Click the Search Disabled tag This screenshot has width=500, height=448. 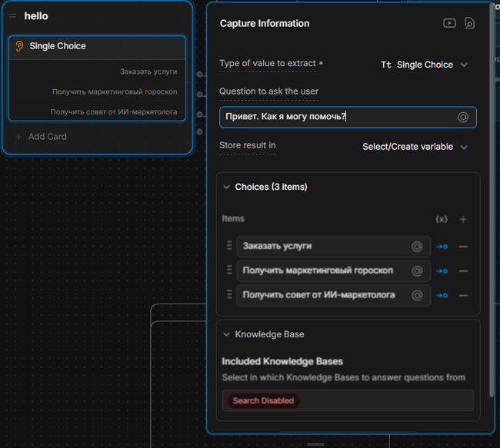coord(262,400)
